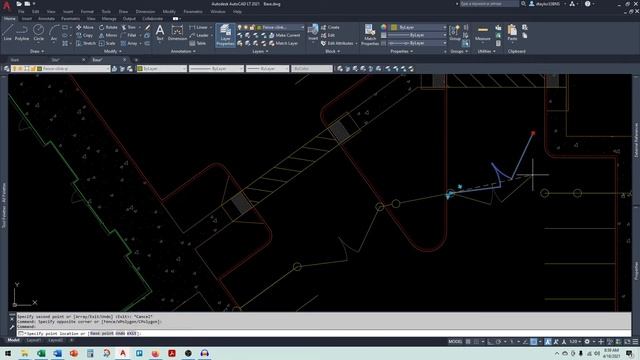Activate the Fillet command
Image resolution: width=640 pixels, height=360 pixels.
[x=129, y=36]
